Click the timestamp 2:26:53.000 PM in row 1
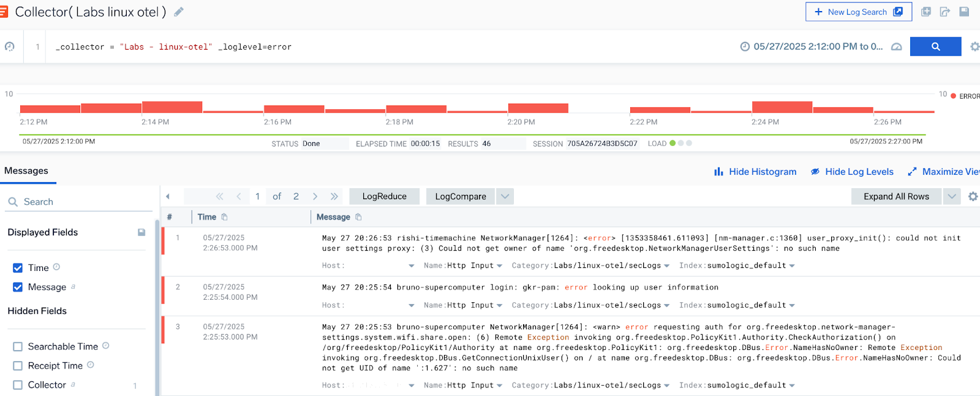980x396 pixels. point(230,248)
